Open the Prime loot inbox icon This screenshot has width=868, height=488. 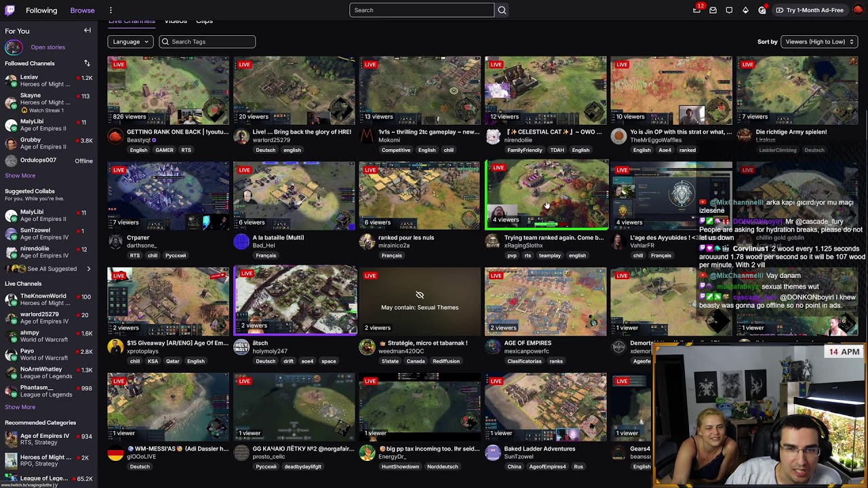[713, 10]
